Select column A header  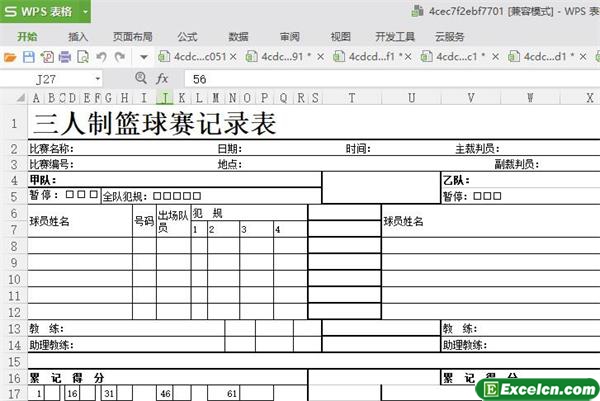[x=36, y=98]
